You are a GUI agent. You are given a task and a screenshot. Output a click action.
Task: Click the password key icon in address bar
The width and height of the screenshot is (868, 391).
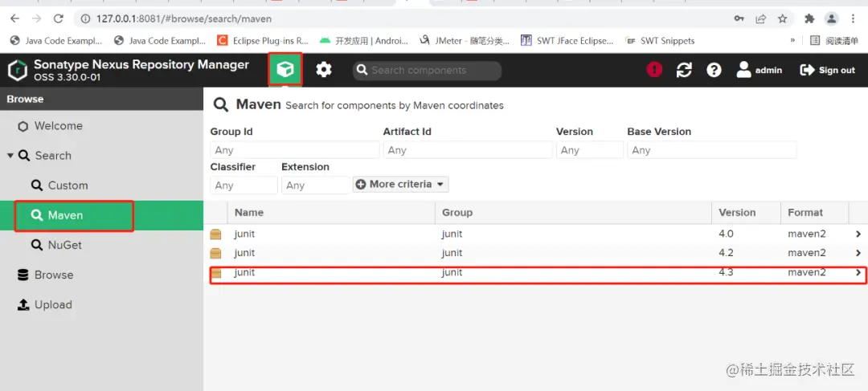pos(739,18)
